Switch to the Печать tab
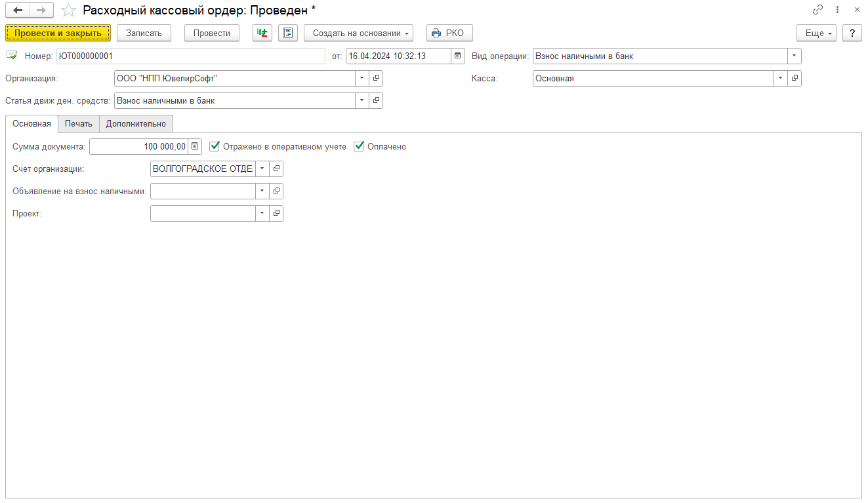The width and height of the screenshot is (868, 503). click(79, 124)
